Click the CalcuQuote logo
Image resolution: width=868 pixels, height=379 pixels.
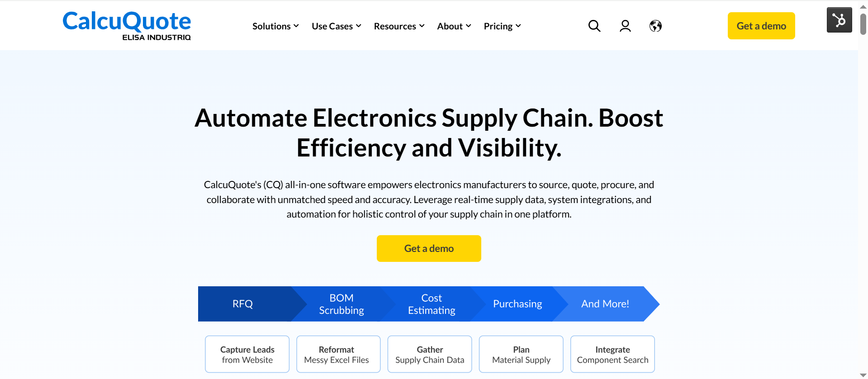(x=127, y=25)
